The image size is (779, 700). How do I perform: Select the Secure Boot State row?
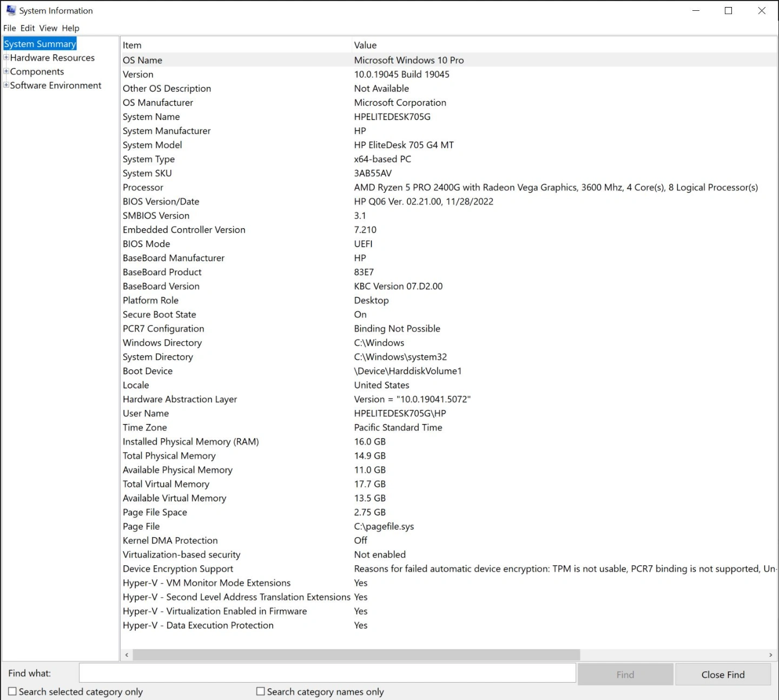(x=449, y=314)
